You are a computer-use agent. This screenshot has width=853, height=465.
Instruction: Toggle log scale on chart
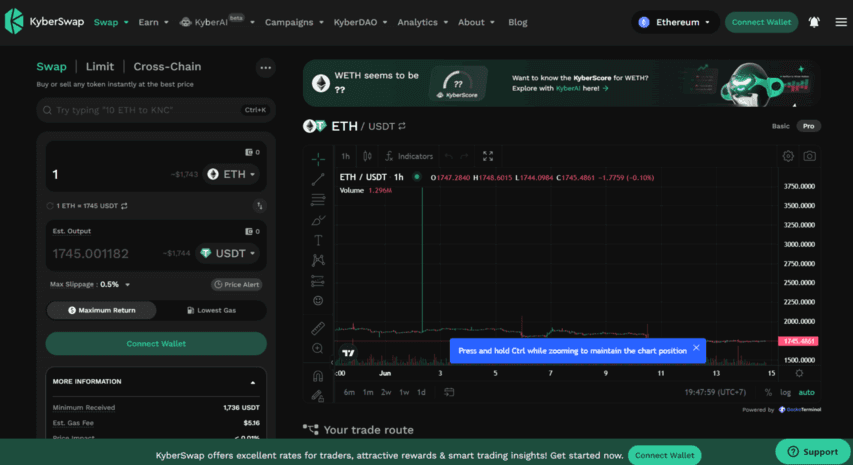[x=785, y=392]
